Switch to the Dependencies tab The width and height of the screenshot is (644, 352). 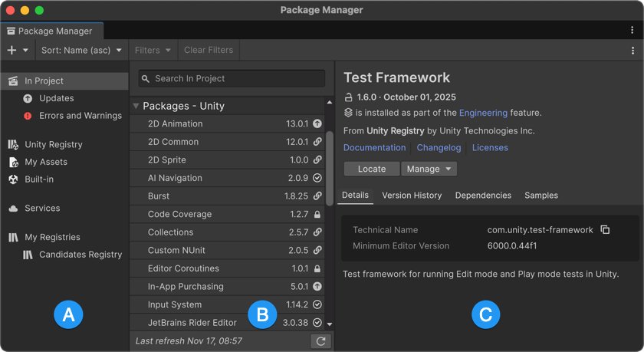[483, 196]
